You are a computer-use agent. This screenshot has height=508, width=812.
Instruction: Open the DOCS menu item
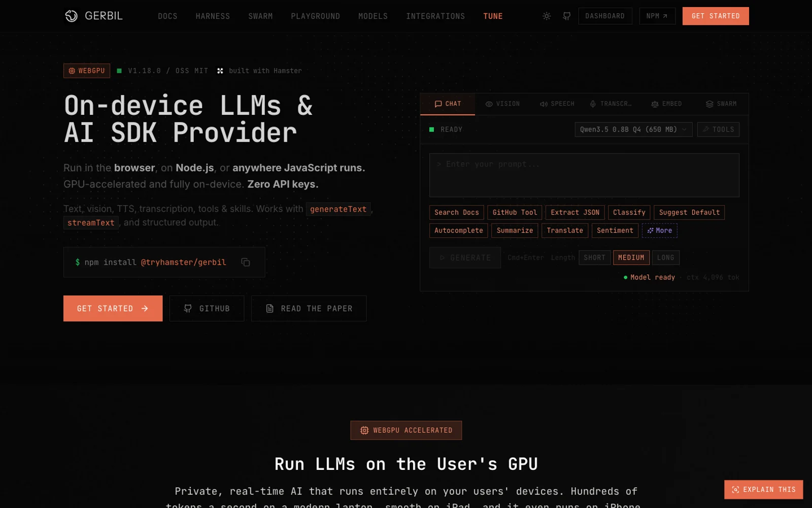(167, 16)
